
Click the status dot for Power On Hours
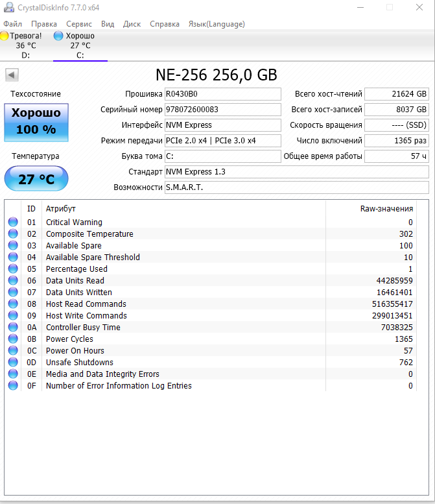pos(13,351)
